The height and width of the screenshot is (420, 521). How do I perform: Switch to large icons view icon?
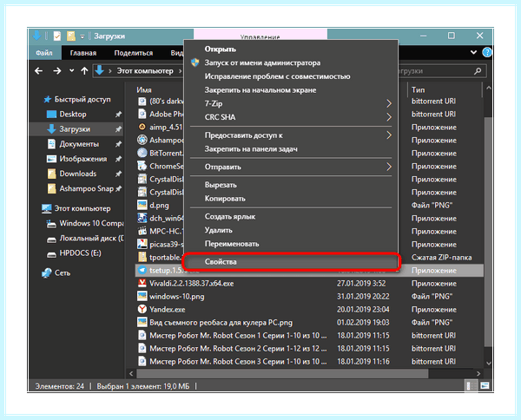click(x=485, y=385)
